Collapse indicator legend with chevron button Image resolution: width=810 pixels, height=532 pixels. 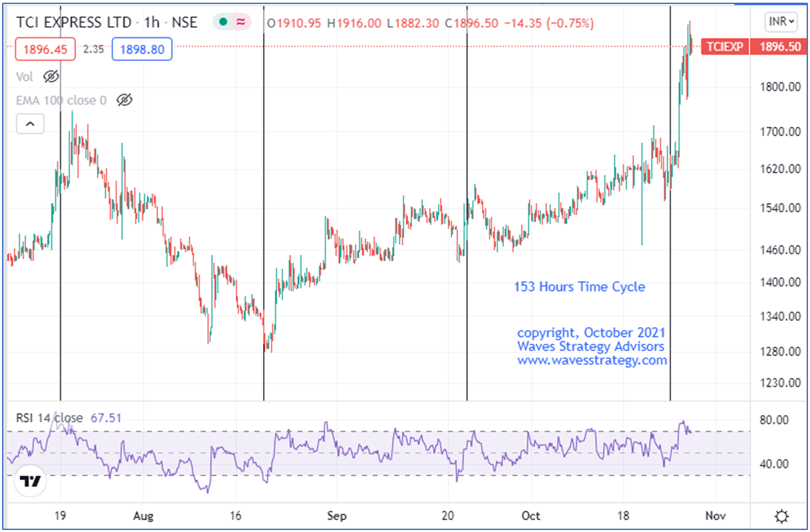30,123
